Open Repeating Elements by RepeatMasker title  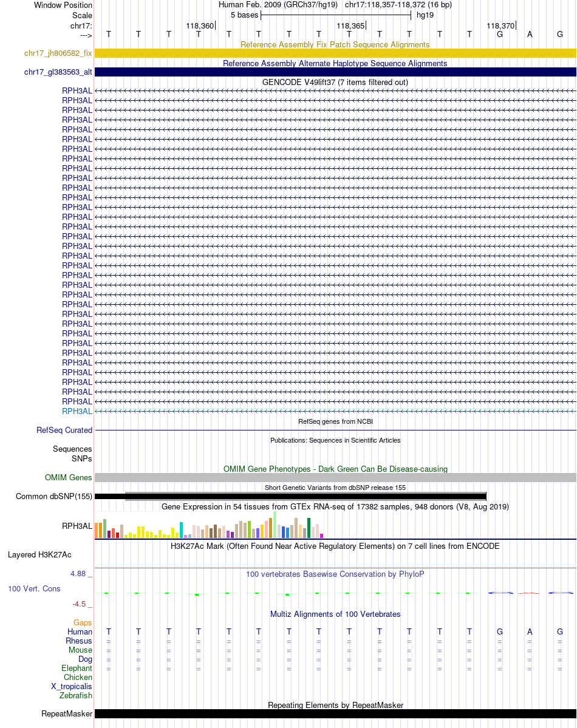pyautogui.click(x=335, y=706)
